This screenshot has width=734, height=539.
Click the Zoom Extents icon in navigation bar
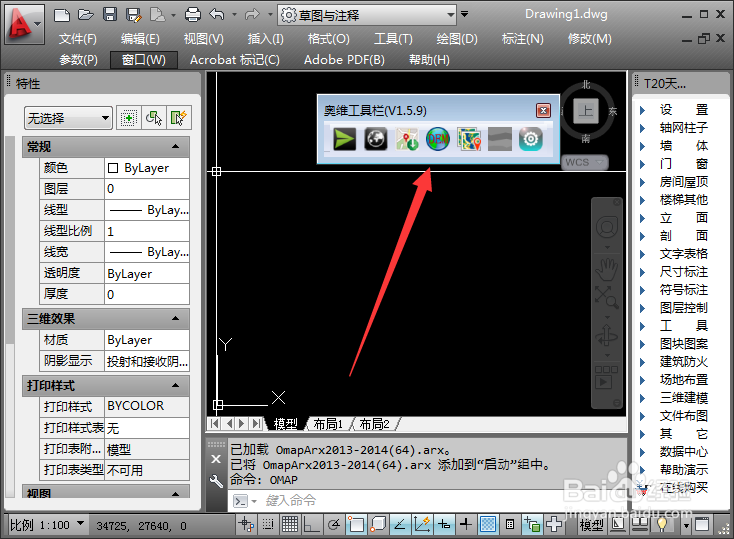(x=607, y=297)
